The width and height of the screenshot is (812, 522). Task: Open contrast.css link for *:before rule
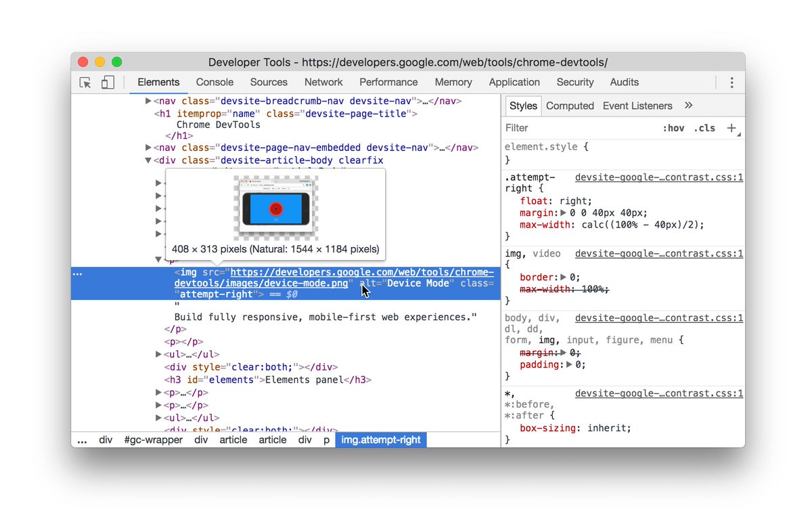coord(659,393)
